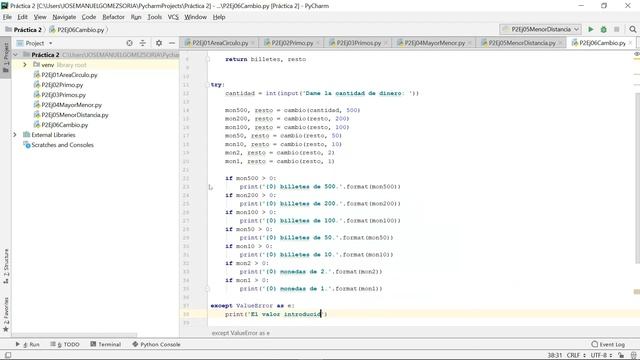Open the Help menu

point(219,17)
